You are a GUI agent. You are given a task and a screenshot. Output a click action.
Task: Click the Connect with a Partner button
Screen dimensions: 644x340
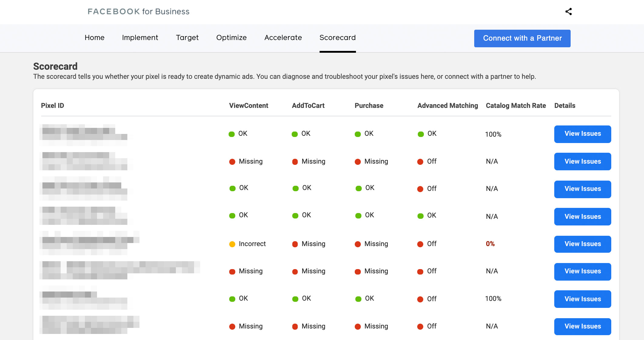[x=522, y=38]
